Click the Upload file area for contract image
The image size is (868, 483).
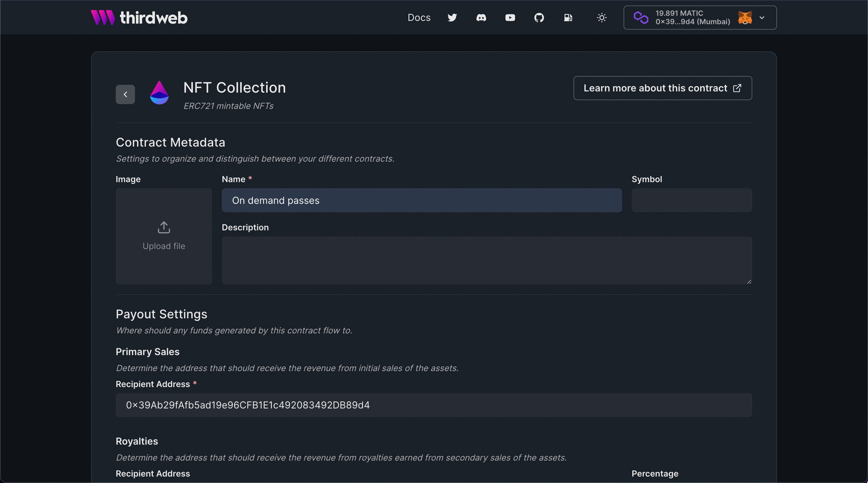164,237
